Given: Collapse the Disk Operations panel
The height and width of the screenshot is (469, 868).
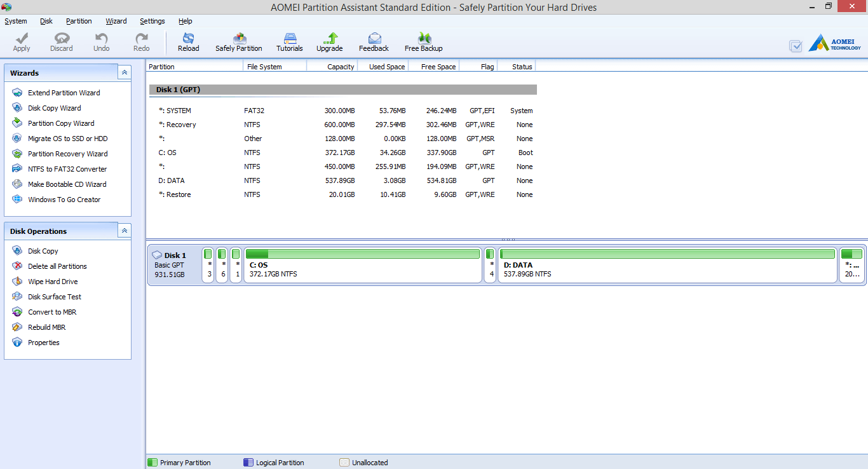Looking at the screenshot, I should point(125,231).
